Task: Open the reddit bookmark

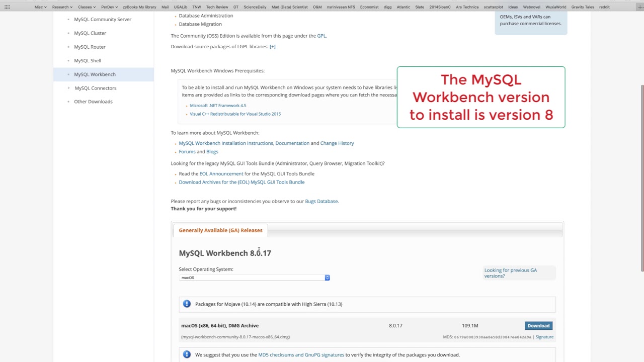Action: (604, 7)
